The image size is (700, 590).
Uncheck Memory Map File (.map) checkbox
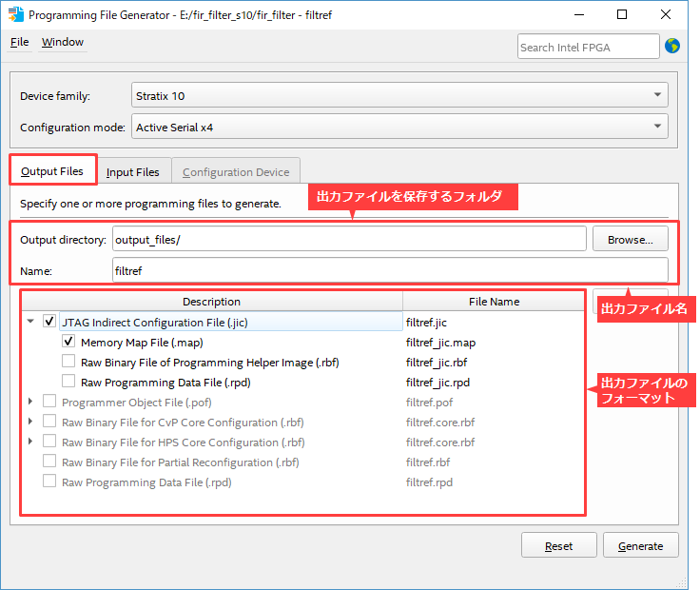68,343
